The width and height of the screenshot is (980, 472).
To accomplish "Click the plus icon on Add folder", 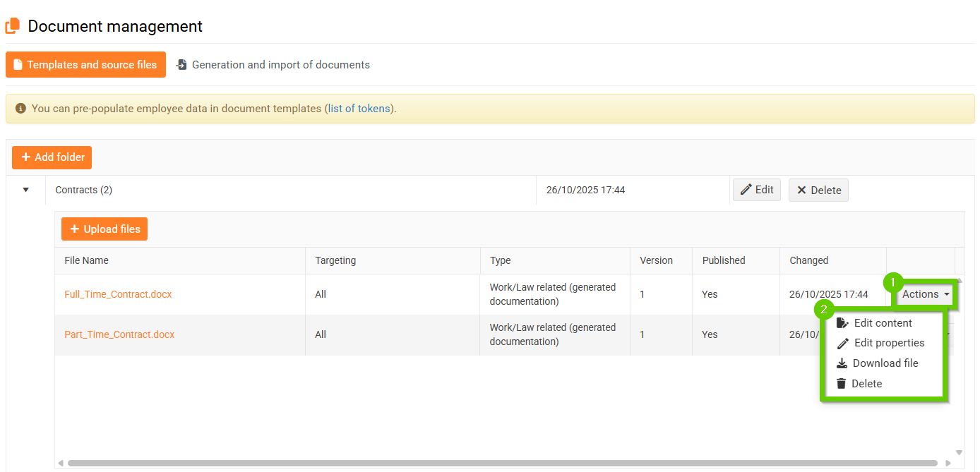I will (x=25, y=157).
